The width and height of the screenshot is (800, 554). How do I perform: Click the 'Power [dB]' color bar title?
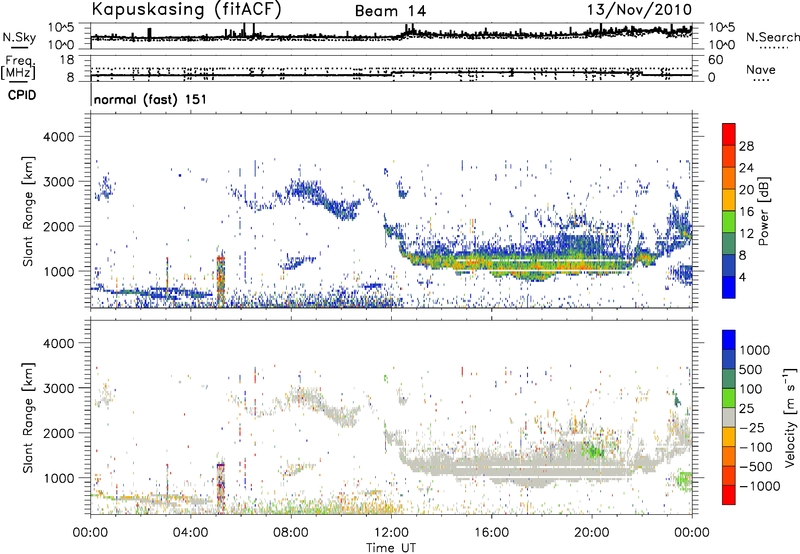pyautogui.click(x=763, y=211)
